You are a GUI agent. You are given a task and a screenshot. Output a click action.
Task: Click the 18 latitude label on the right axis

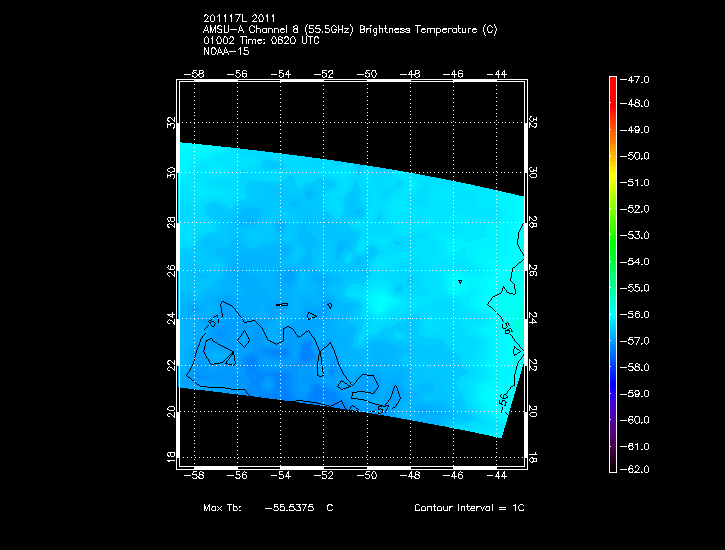(x=533, y=457)
